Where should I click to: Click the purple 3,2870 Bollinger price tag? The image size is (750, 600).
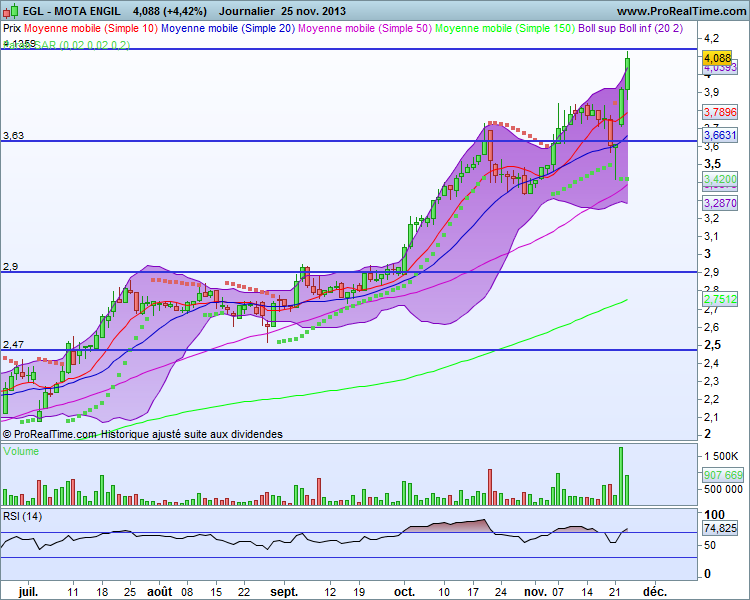[720, 203]
